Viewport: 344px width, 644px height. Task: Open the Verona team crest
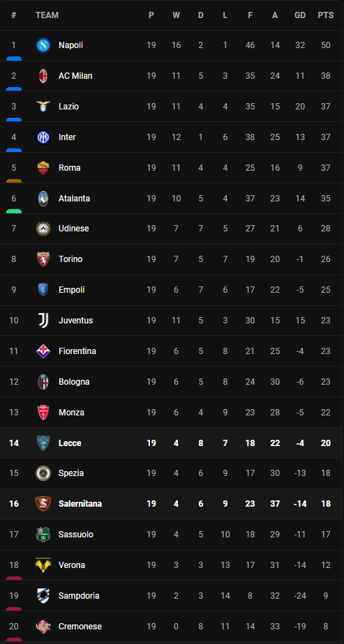[43, 565]
